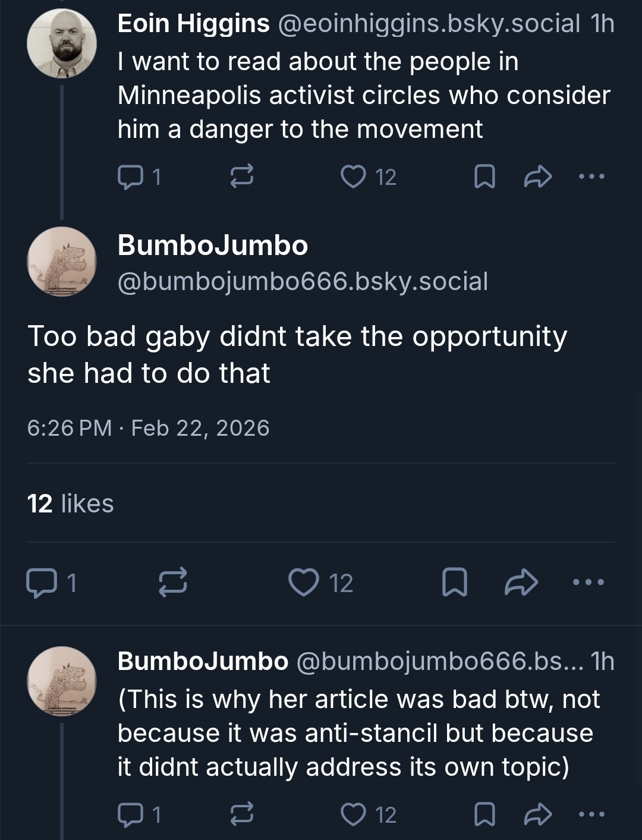642x840 pixels.
Task: Share the main BumboJumbo post
Action: (521, 583)
